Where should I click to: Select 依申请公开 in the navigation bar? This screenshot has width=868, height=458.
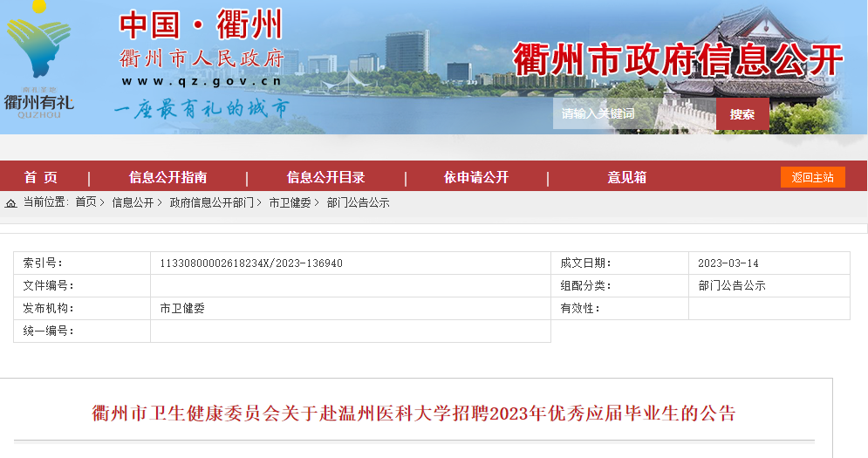point(475,177)
